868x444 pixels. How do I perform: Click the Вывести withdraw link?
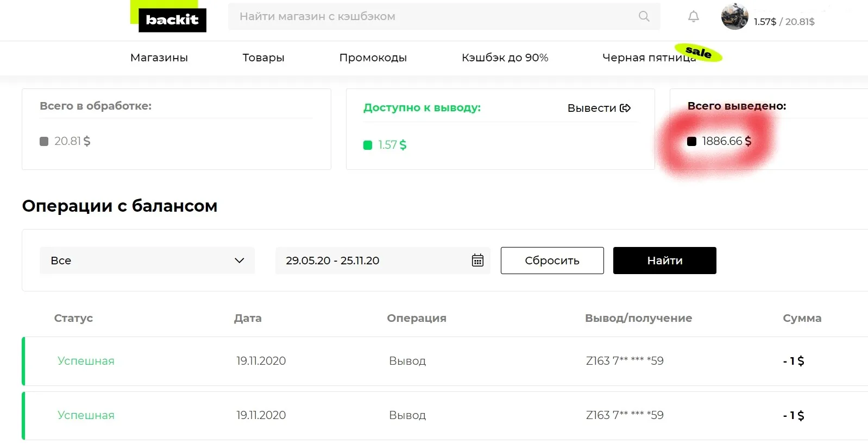click(x=592, y=108)
